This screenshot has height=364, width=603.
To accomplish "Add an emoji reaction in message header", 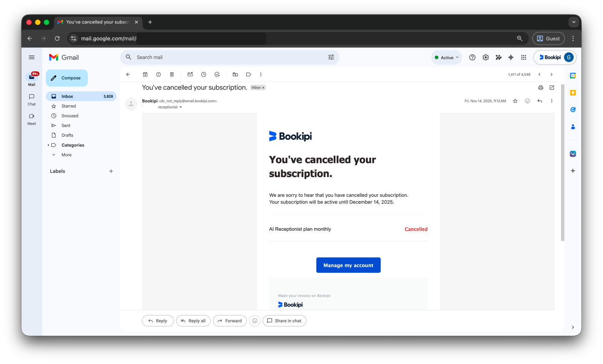I will [x=527, y=101].
